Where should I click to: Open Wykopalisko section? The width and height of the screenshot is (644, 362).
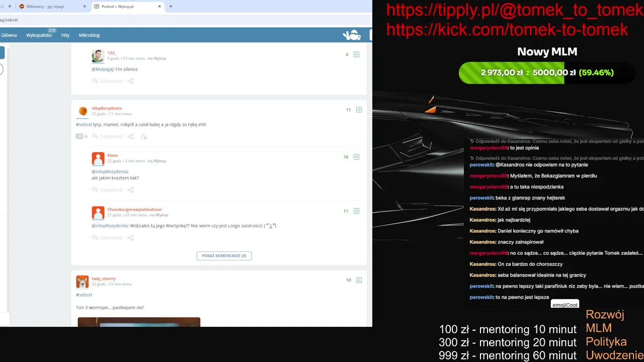coord(39,35)
